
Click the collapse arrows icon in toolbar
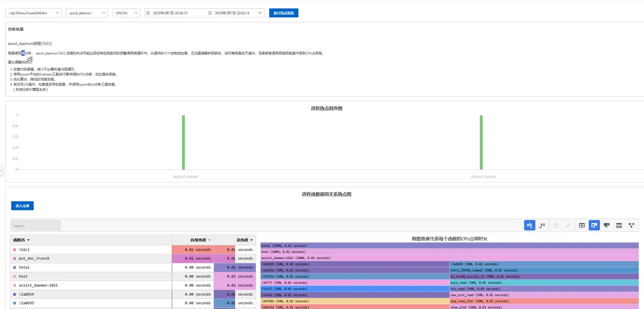(568, 225)
